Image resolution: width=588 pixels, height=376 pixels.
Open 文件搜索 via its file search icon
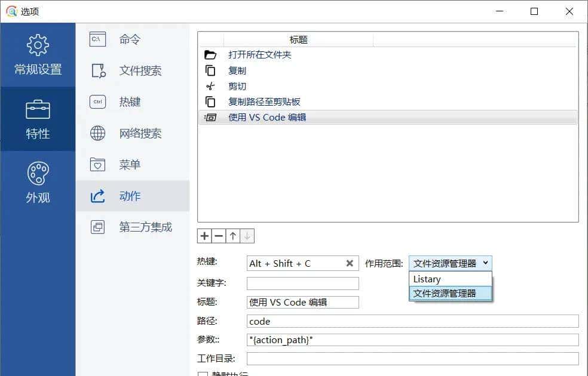(97, 70)
